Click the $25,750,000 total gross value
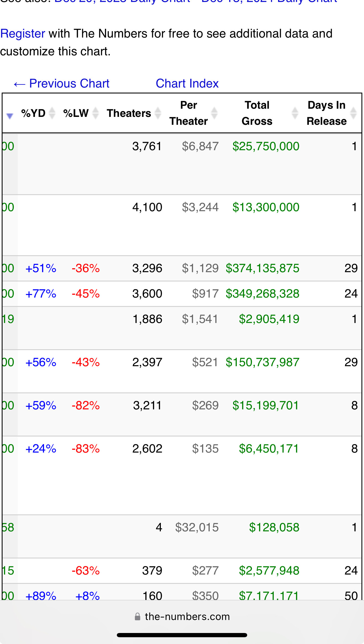This screenshot has width=364, height=644. click(266, 146)
